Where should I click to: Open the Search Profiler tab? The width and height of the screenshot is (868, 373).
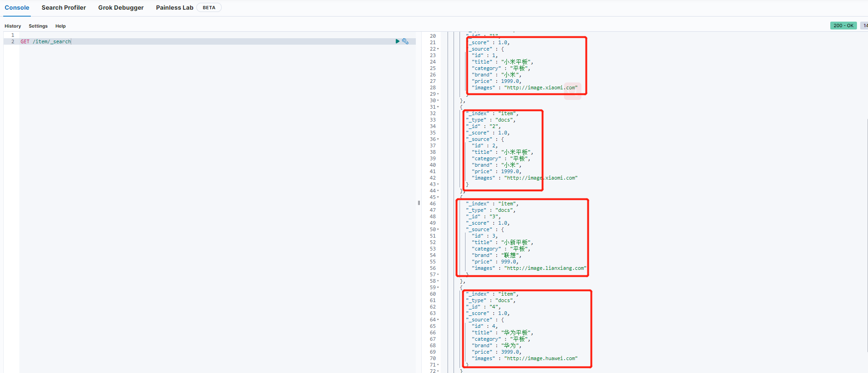click(63, 8)
